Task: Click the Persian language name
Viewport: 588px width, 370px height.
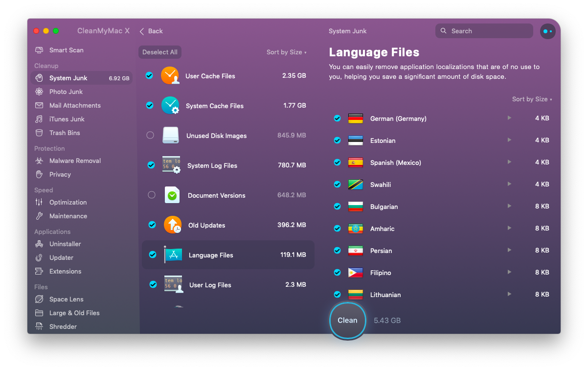Action: (381, 251)
